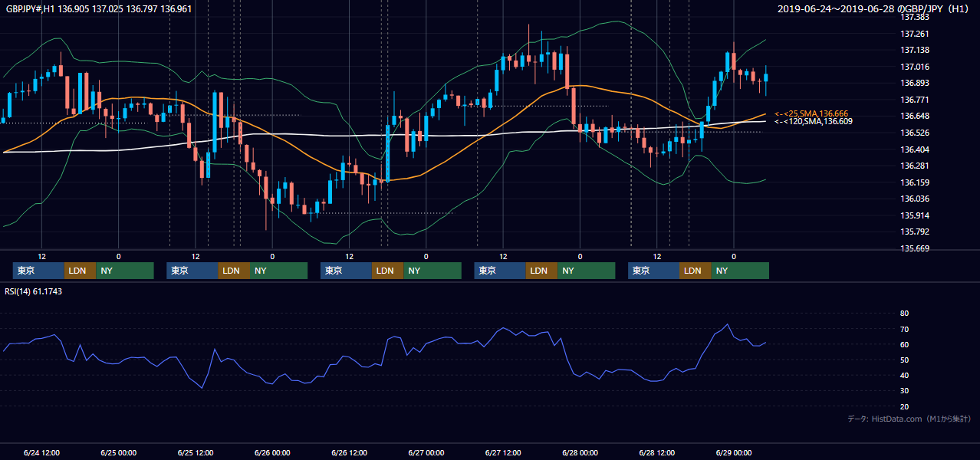This screenshot has height=460, width=980.
Task: Select the 25 SMA 136.666 label
Action: [x=811, y=113]
